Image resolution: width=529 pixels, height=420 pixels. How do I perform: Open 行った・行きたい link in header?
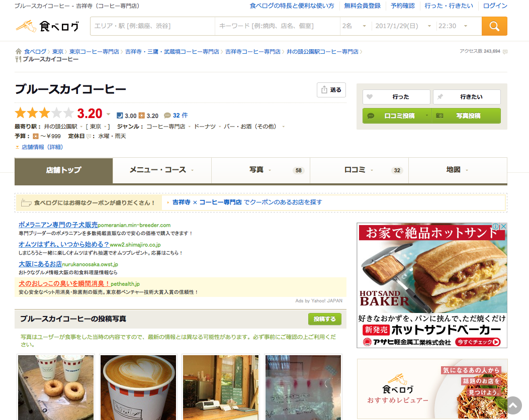pyautogui.click(x=449, y=6)
